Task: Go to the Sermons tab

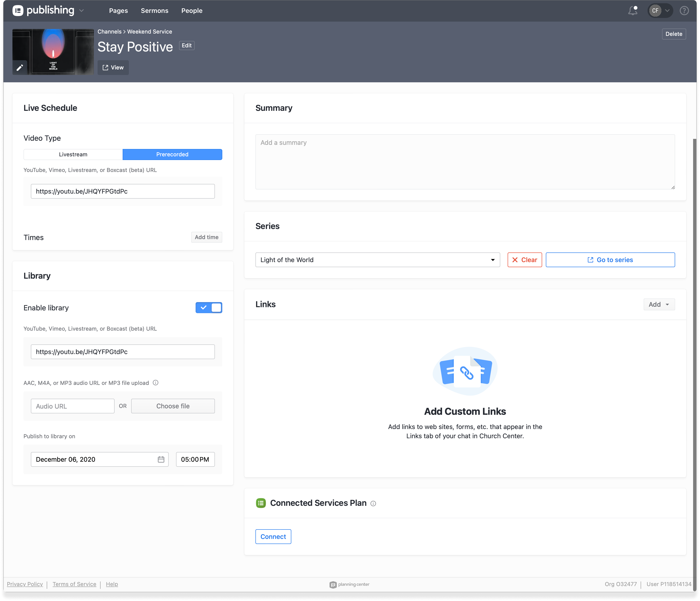Action: [x=154, y=11]
